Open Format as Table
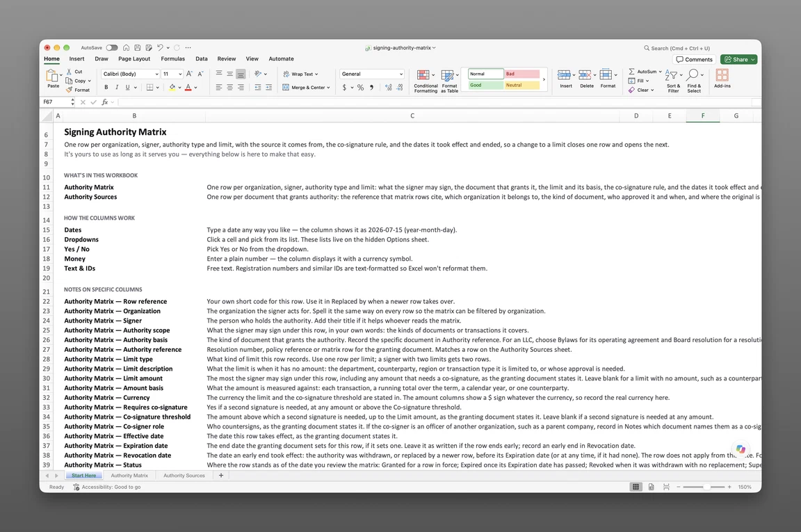801x532 pixels. (x=450, y=81)
